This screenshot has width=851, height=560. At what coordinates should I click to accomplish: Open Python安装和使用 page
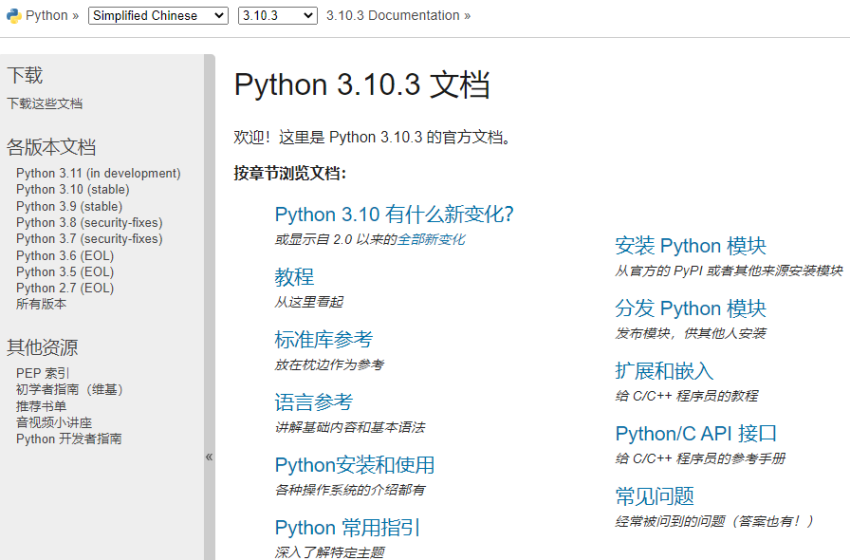(x=355, y=465)
